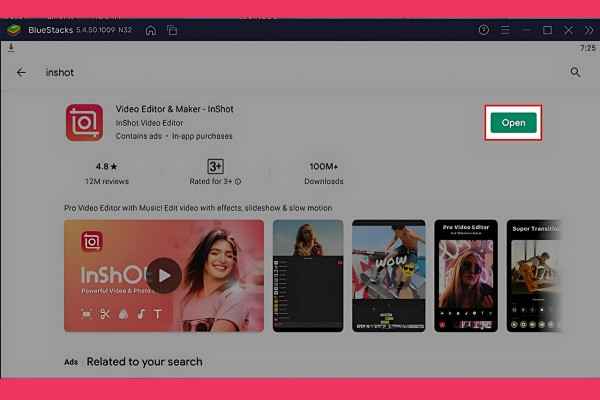
Task: Click the BlueStacks home icon
Action: (x=151, y=30)
